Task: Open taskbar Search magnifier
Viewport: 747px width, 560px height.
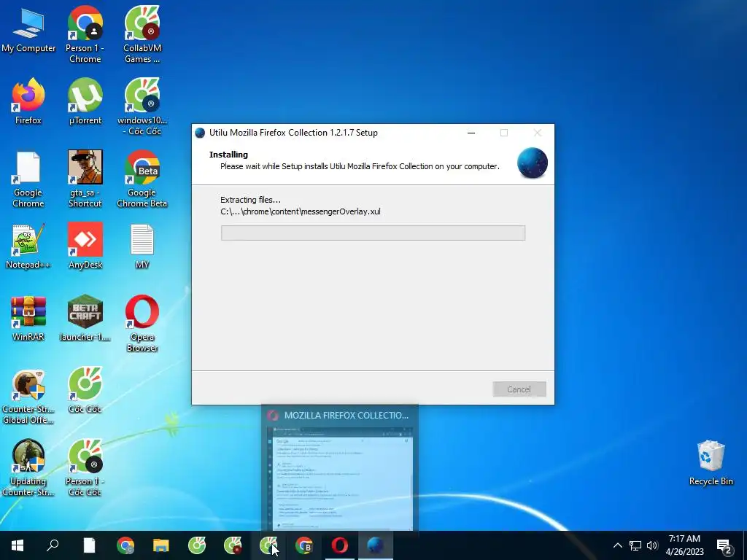Action: pos(53,545)
